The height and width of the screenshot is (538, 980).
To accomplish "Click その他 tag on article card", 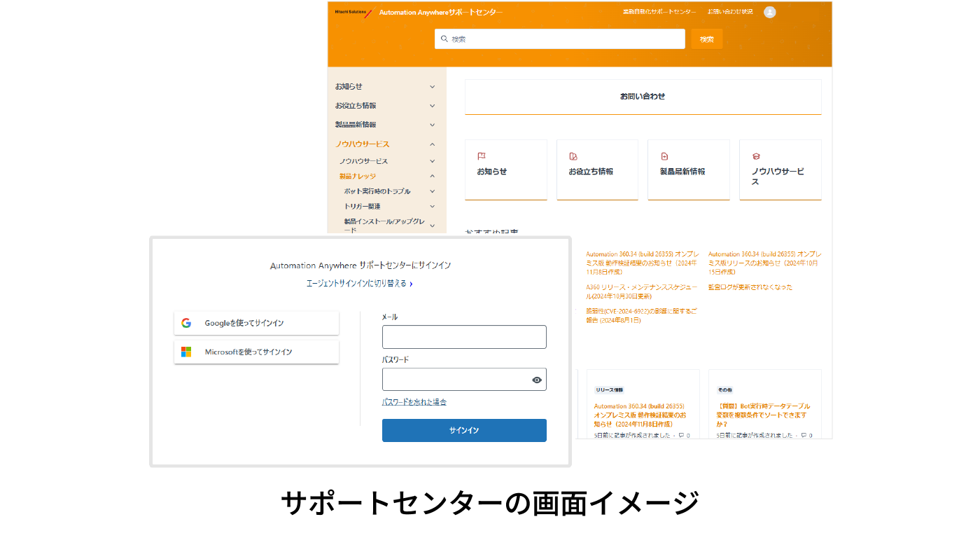I will [x=724, y=389].
